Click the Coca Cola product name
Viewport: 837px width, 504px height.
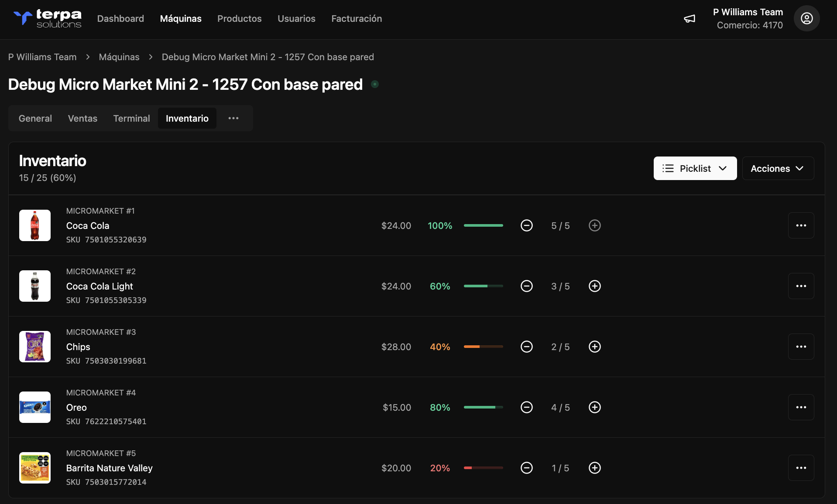[88, 226]
